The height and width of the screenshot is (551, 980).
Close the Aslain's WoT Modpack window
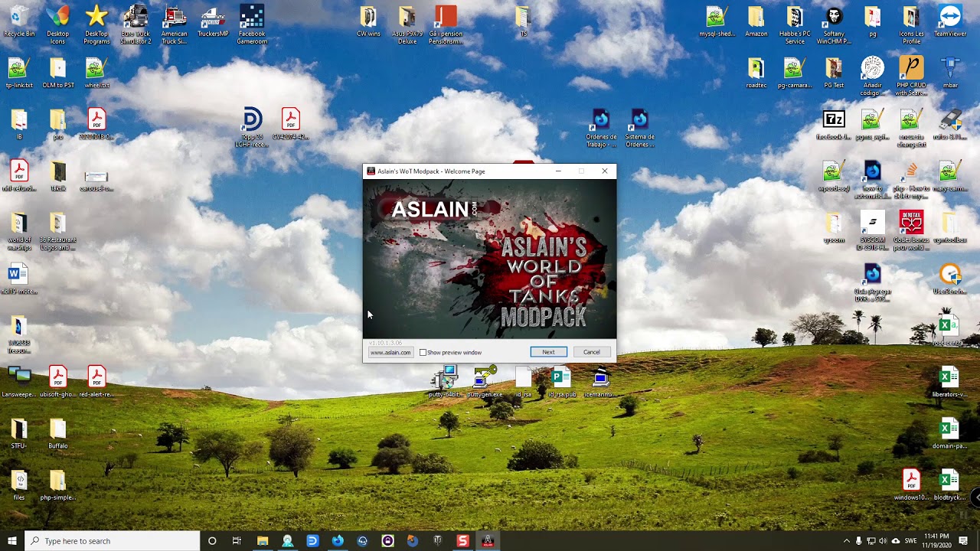[605, 171]
